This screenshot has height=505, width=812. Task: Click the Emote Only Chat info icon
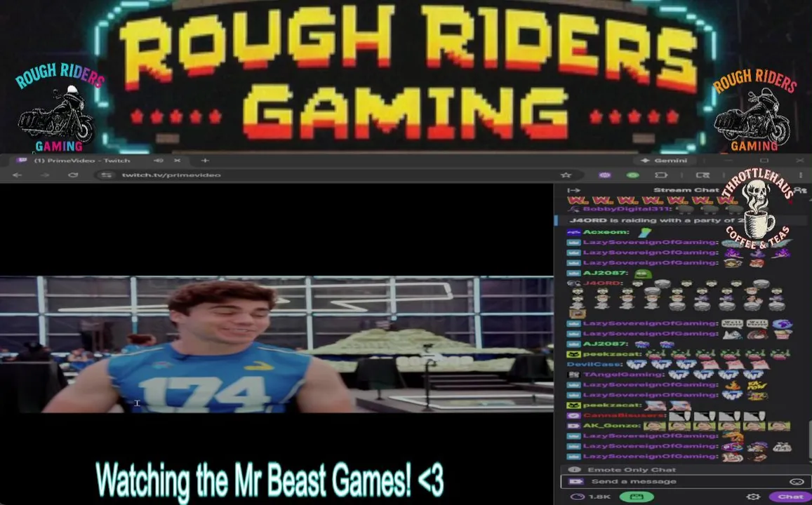[x=574, y=470]
